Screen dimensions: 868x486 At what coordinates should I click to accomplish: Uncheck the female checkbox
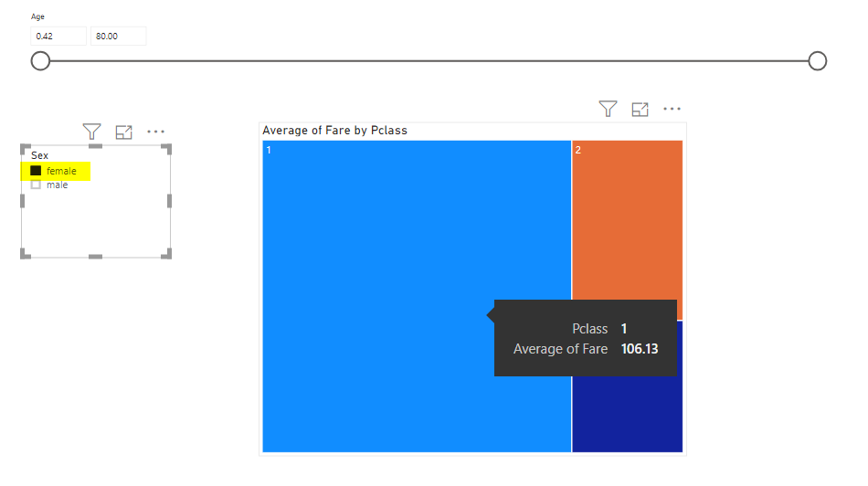(x=36, y=171)
